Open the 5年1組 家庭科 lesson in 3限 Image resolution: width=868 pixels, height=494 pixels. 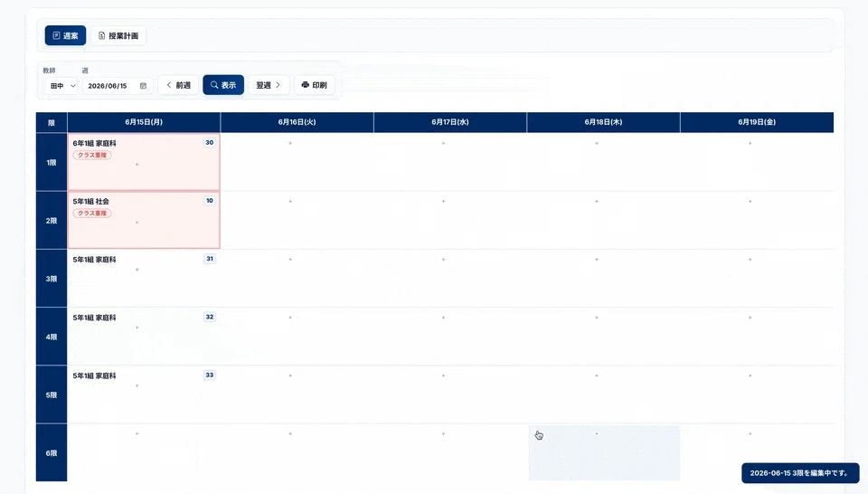(x=95, y=259)
